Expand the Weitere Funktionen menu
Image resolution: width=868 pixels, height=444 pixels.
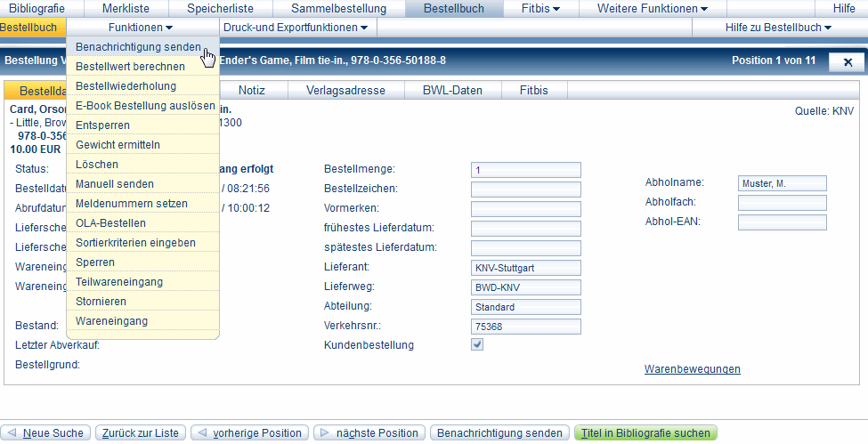pos(653,8)
